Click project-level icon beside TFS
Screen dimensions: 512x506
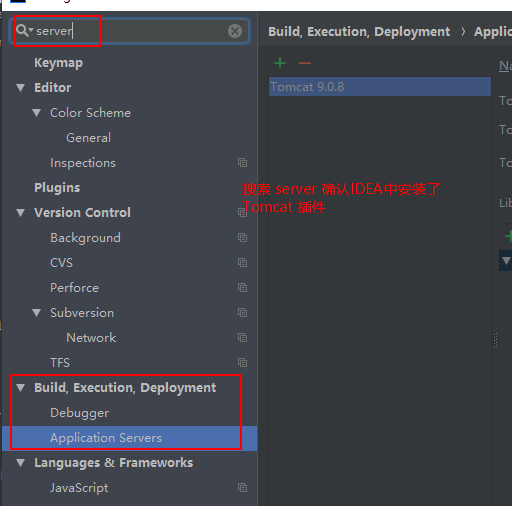(242, 363)
